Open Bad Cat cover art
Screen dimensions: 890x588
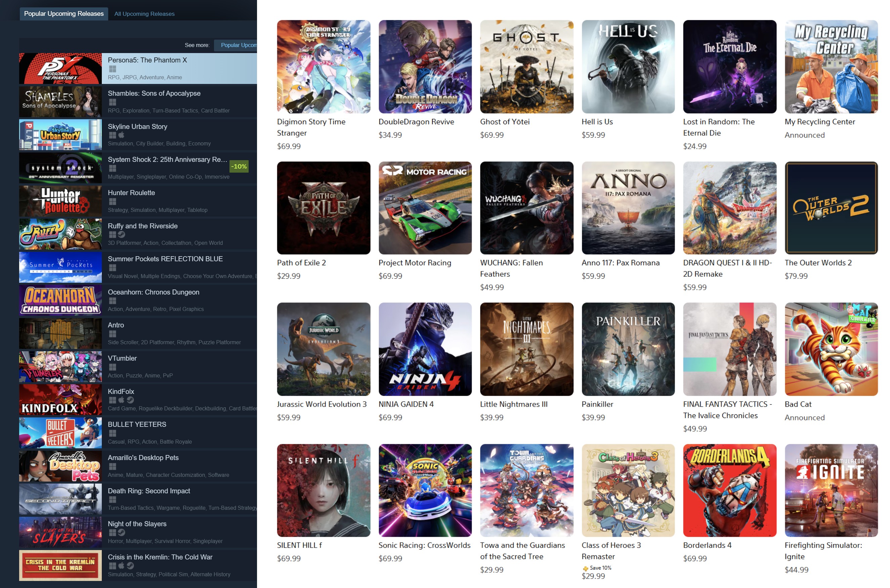831,349
